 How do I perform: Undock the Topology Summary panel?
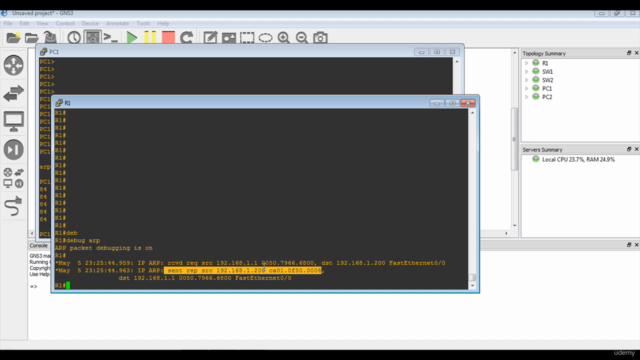[x=629, y=53]
